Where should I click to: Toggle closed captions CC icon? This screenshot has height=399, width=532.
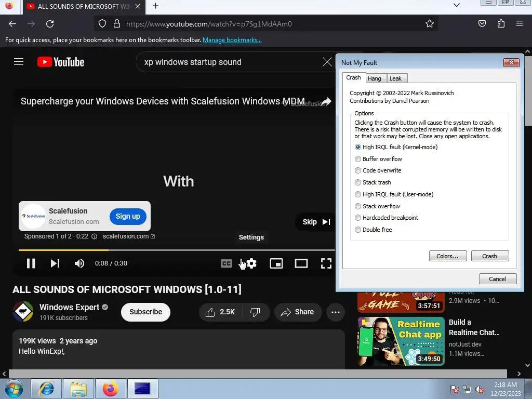point(227,263)
